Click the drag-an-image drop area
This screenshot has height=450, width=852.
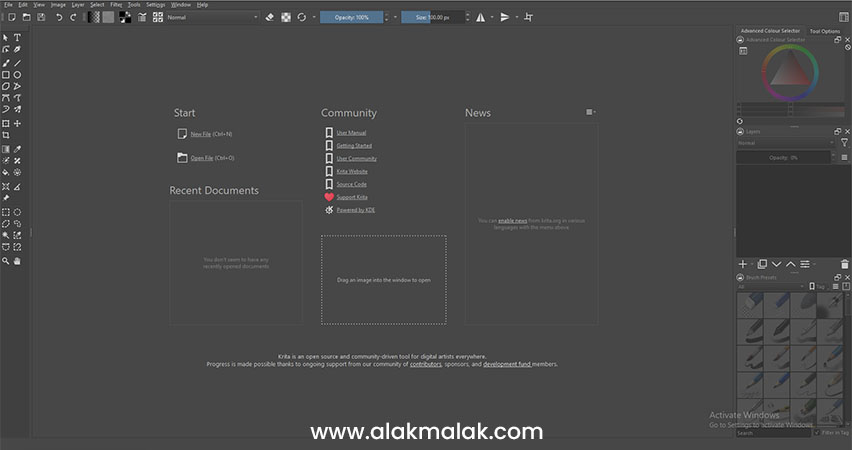tap(384, 280)
